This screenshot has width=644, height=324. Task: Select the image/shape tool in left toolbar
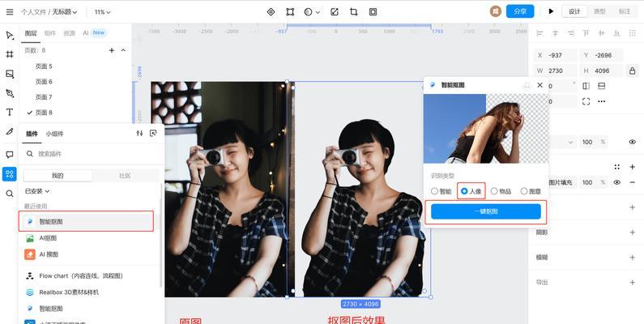(x=10, y=74)
